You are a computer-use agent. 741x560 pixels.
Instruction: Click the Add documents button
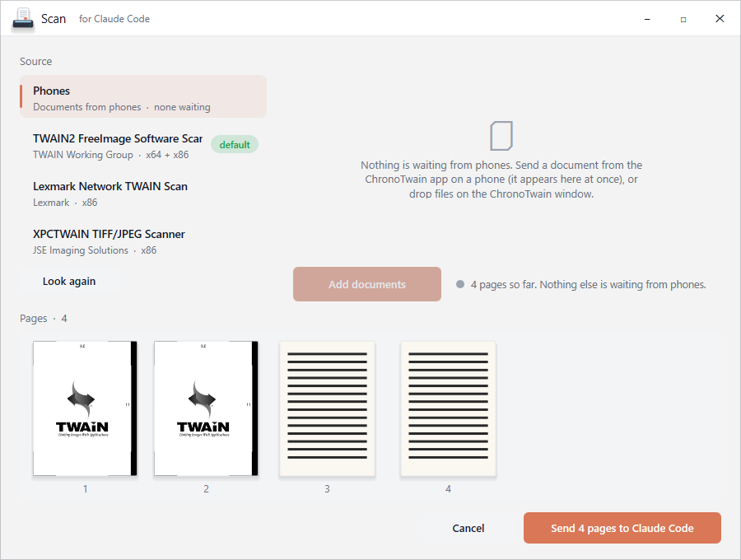pos(367,284)
